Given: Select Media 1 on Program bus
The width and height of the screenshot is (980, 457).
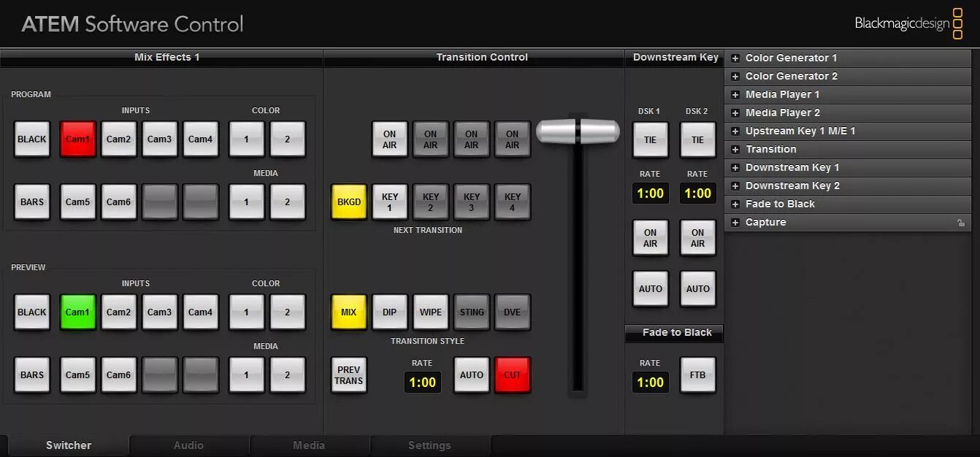Looking at the screenshot, I should (x=246, y=201).
